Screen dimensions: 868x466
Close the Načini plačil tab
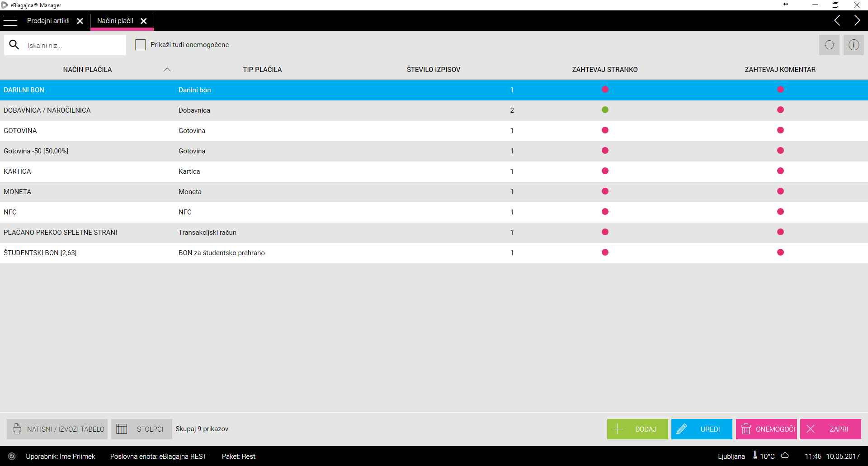tap(144, 21)
